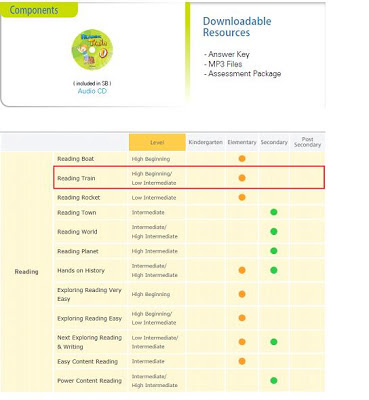Click green dot for Next Exploring Reading & Writing

point(274,342)
